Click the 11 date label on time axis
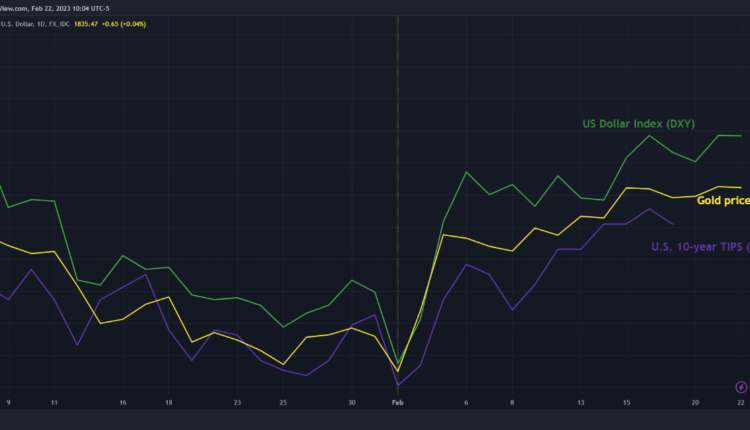Screen dimensions: 750x430 coord(54,402)
